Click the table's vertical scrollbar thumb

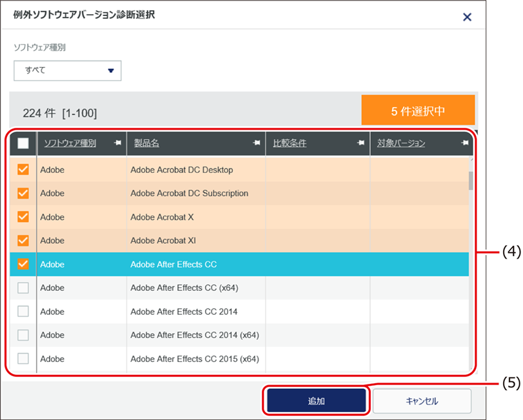471,181
